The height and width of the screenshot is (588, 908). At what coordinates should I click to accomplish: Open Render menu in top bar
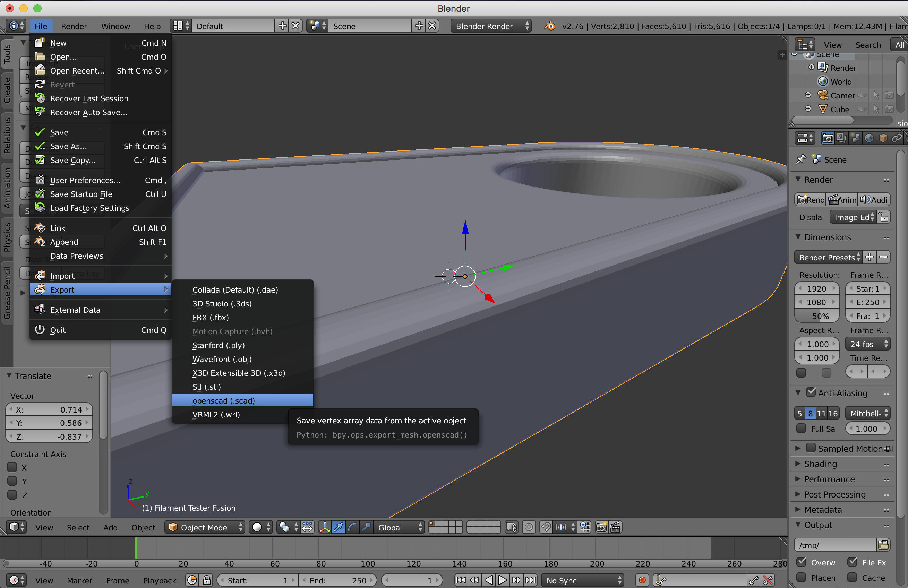coord(74,26)
